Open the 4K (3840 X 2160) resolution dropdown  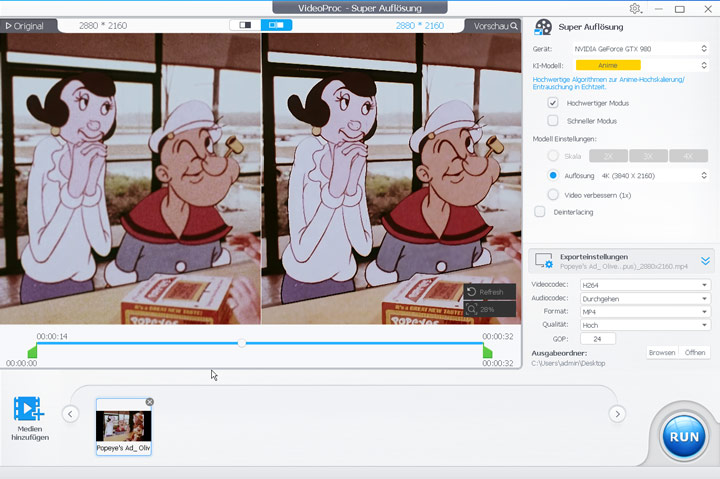653,175
